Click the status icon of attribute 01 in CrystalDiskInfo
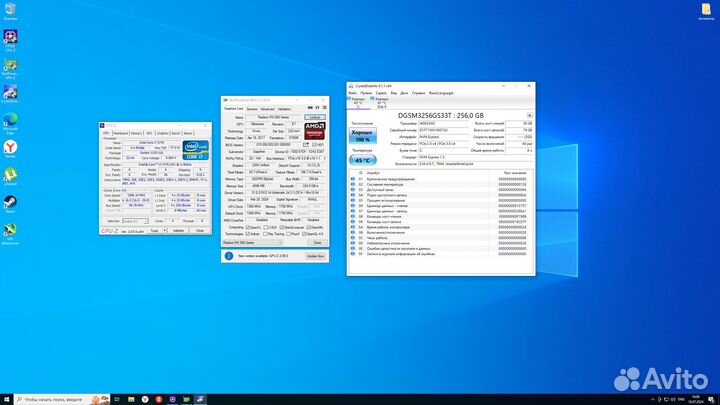The height and width of the screenshot is (405, 720). point(353,179)
